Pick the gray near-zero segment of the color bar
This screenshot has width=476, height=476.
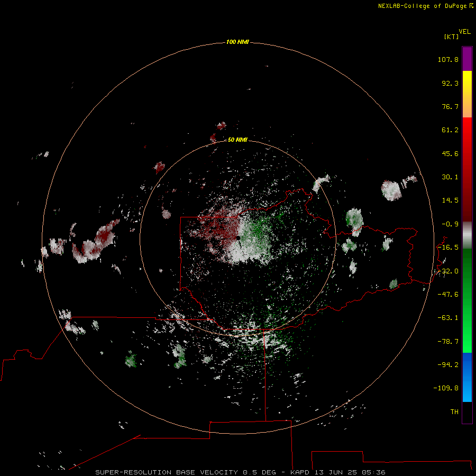point(467,235)
